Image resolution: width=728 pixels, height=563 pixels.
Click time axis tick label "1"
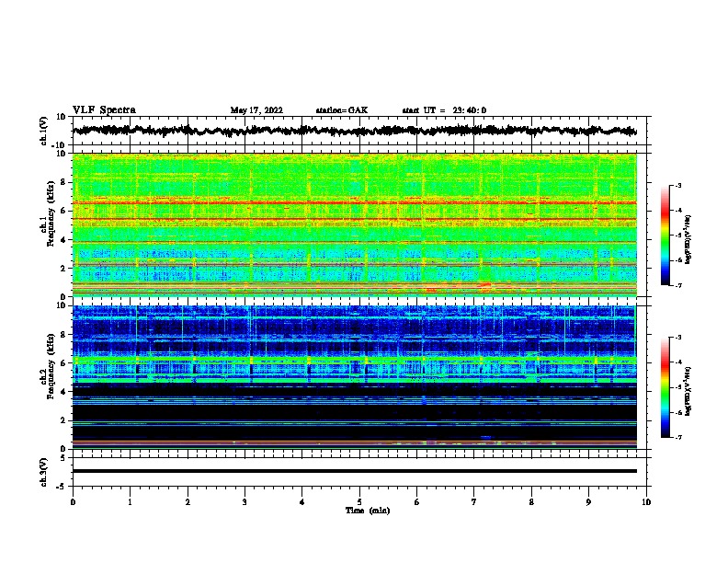(x=130, y=502)
